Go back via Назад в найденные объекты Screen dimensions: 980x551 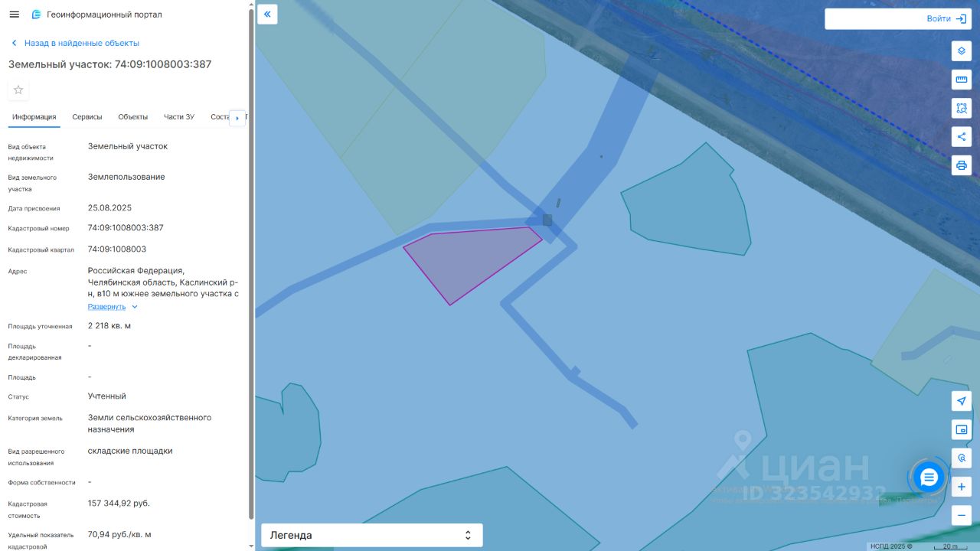74,43
